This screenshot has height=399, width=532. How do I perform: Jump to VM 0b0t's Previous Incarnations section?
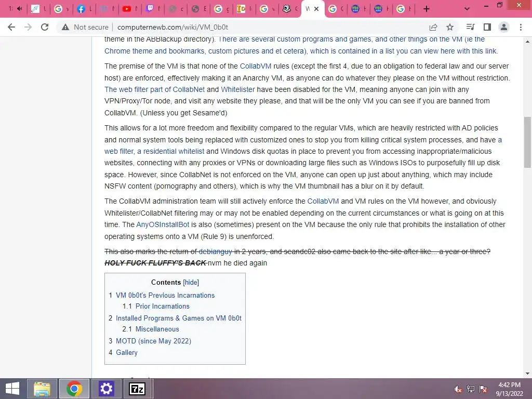click(165, 296)
